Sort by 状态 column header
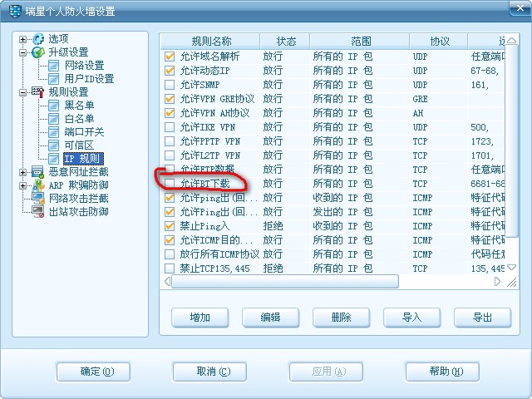The image size is (532, 399). tap(285, 42)
